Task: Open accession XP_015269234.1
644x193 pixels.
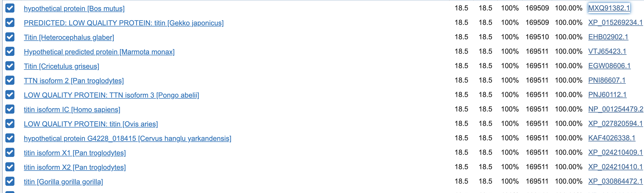Action: (x=615, y=22)
